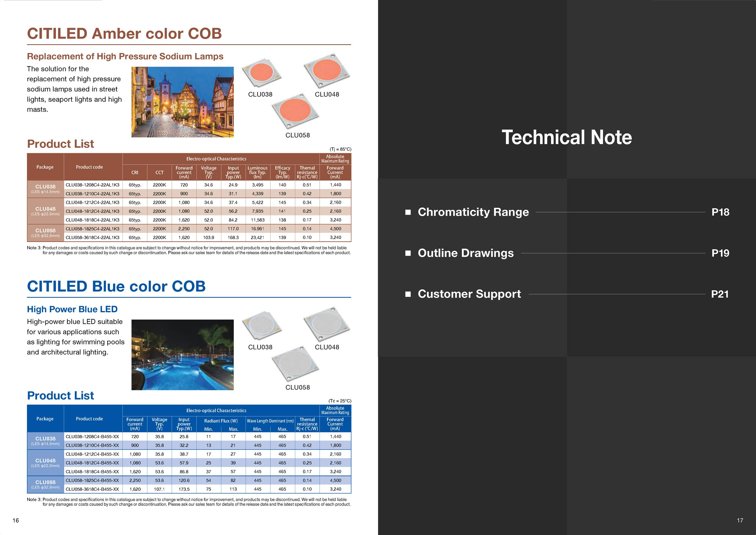Click the CLU048 package cell in blue table
Viewport: 756px width, 535px height.
pyautogui.click(x=45, y=462)
